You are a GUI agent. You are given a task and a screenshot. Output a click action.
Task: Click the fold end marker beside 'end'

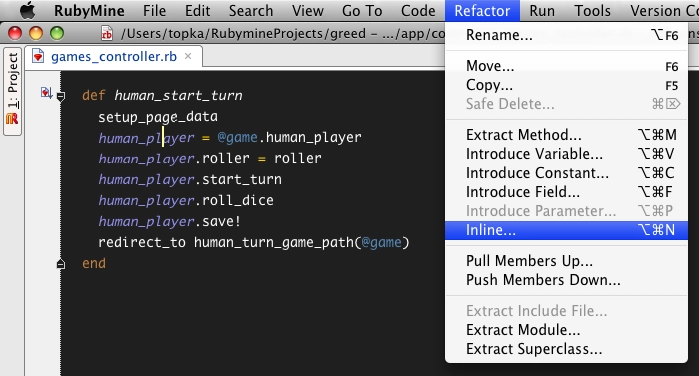coord(61,264)
